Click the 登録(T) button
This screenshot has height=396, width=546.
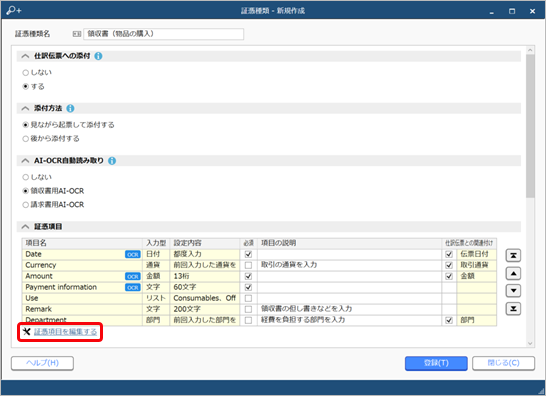[436, 363]
